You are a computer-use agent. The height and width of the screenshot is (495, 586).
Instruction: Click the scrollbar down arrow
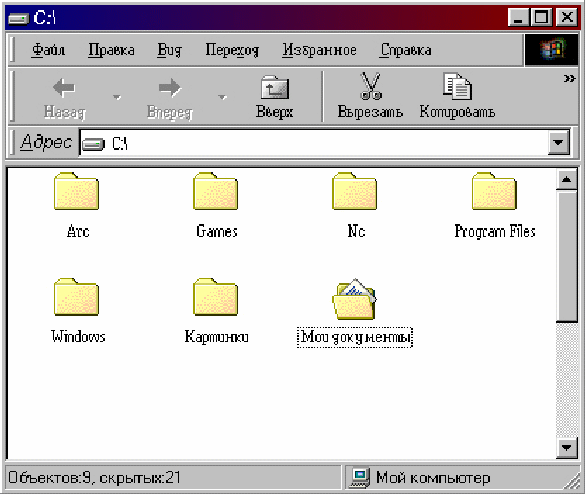coord(567,447)
